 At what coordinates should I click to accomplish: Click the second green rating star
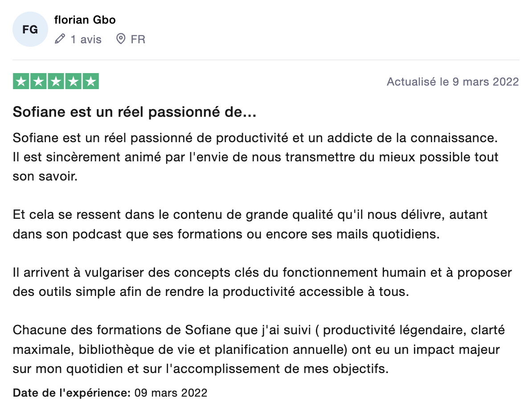click(x=38, y=82)
